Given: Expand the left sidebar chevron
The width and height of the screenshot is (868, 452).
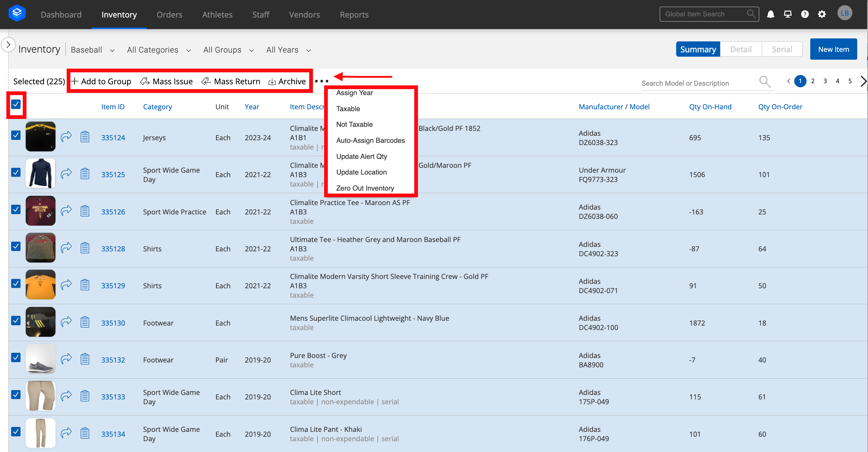Looking at the screenshot, I should pyautogui.click(x=8, y=45).
